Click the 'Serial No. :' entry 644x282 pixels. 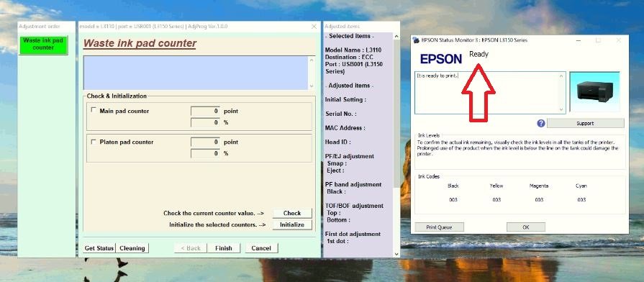pyautogui.click(x=341, y=114)
